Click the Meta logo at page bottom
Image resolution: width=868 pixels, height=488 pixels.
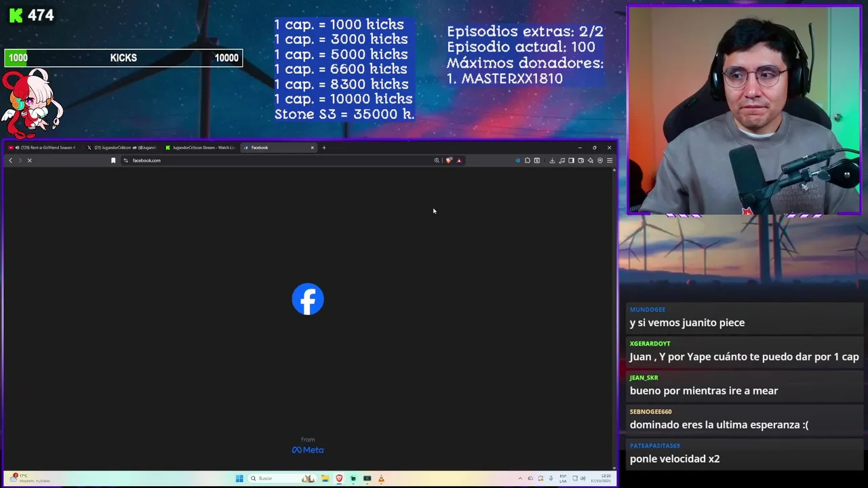coord(308,450)
